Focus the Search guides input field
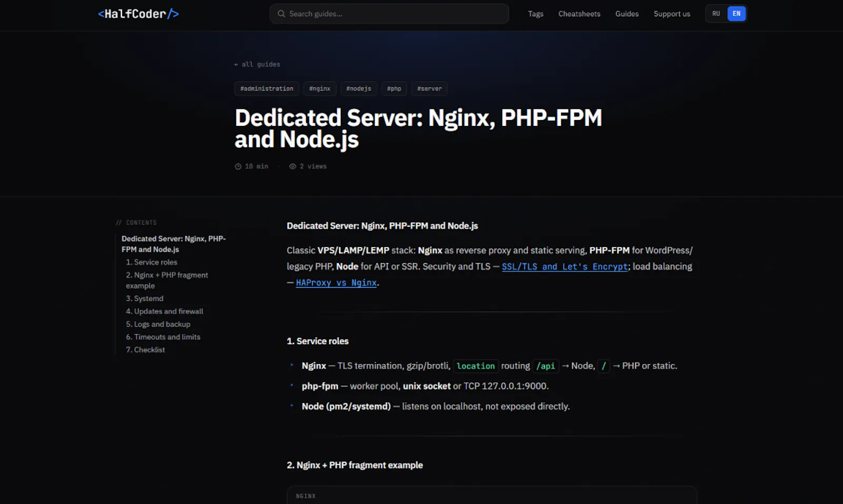 point(389,14)
